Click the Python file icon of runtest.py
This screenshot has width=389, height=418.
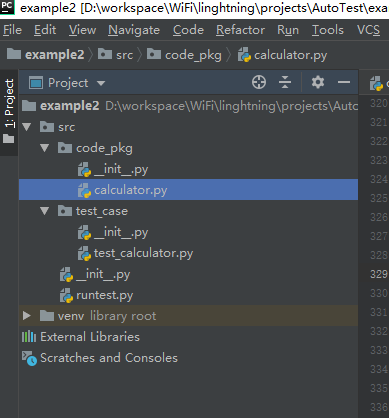[x=66, y=295]
